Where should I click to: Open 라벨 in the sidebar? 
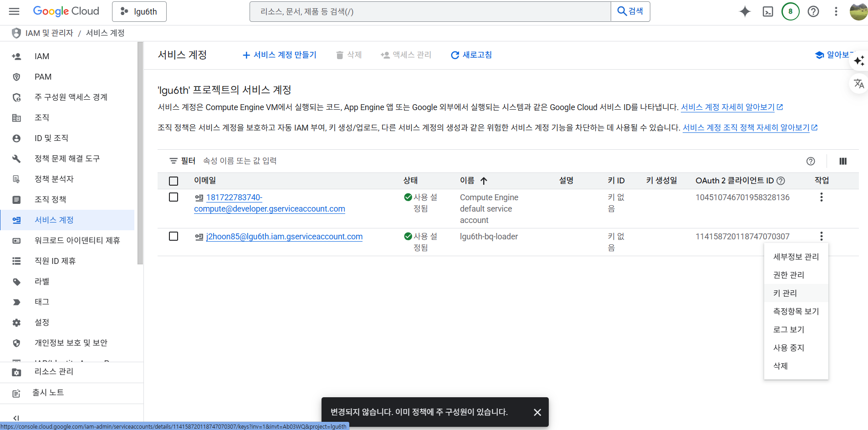(67, 282)
